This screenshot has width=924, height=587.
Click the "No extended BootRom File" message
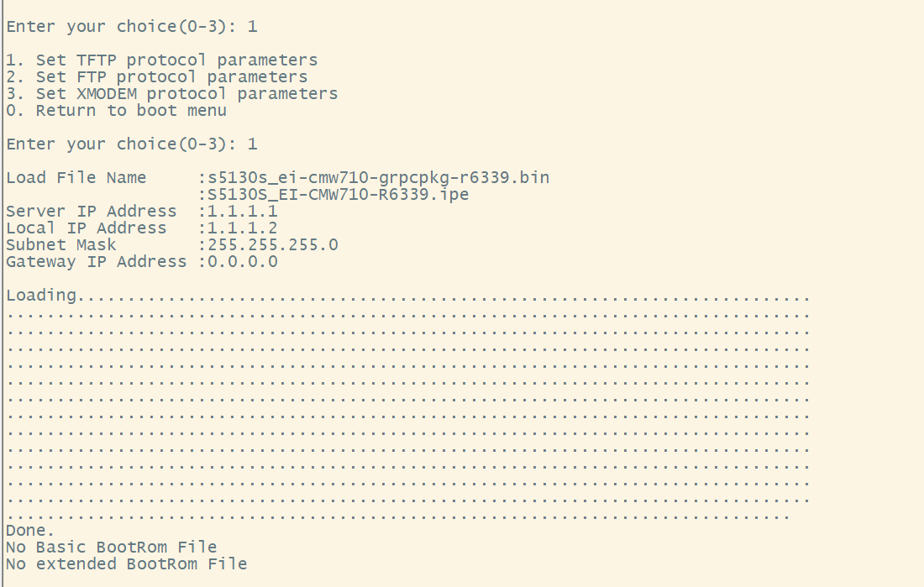point(126,564)
